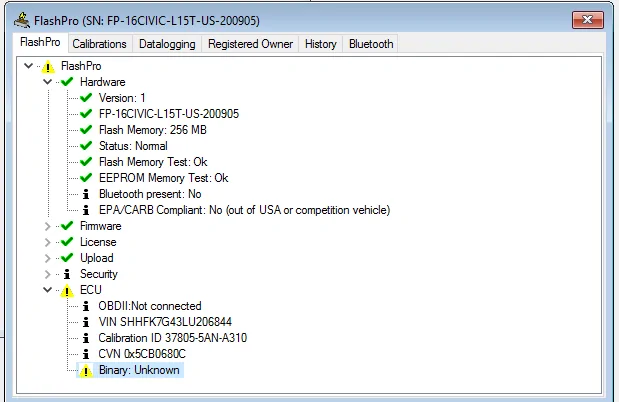This screenshot has width=619, height=402.
Task: Close the FlashPro window
Action: [588, 20]
